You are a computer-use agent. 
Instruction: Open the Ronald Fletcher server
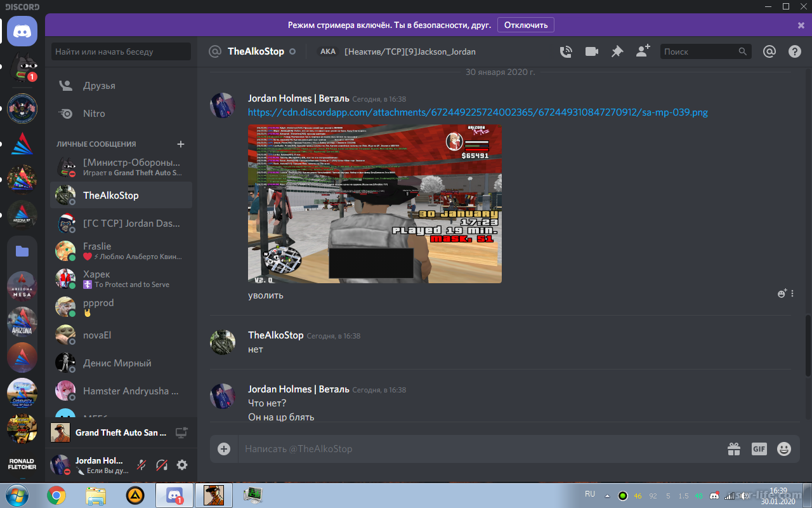[22, 464]
